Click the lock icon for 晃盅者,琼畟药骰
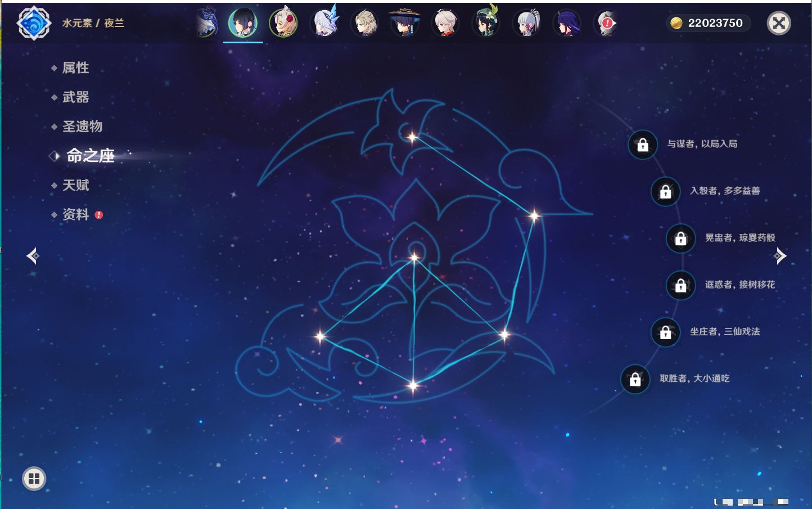The image size is (812, 509). 681,238
